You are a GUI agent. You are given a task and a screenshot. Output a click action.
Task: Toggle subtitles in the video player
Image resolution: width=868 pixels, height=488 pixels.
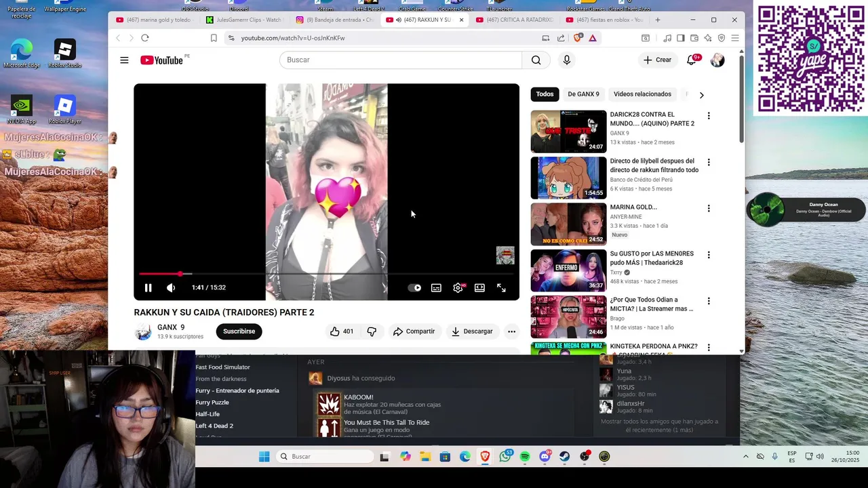436,287
